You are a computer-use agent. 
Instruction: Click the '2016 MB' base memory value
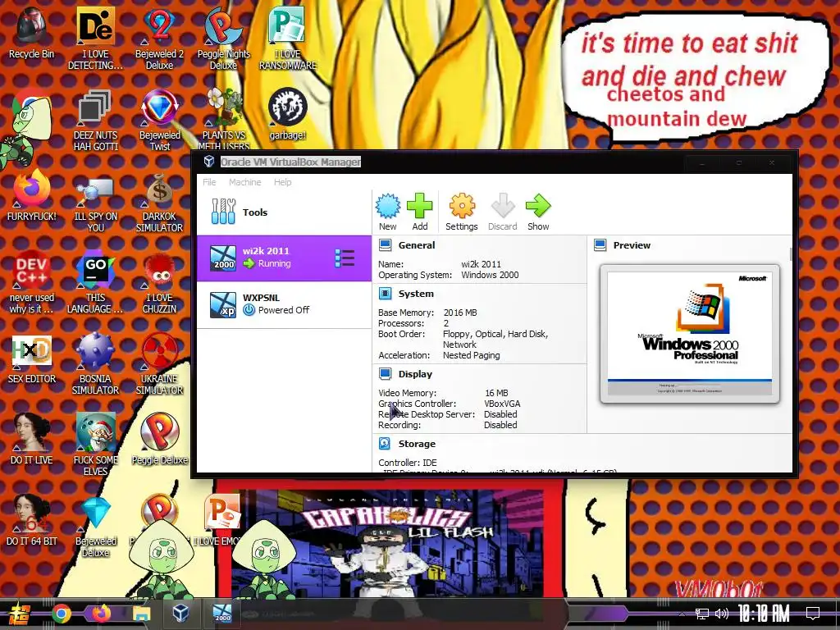459,313
